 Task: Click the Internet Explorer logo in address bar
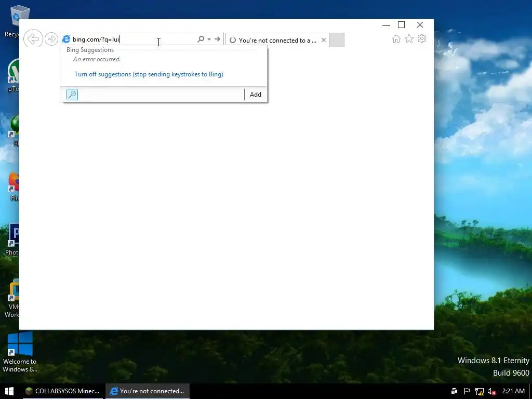click(x=66, y=39)
